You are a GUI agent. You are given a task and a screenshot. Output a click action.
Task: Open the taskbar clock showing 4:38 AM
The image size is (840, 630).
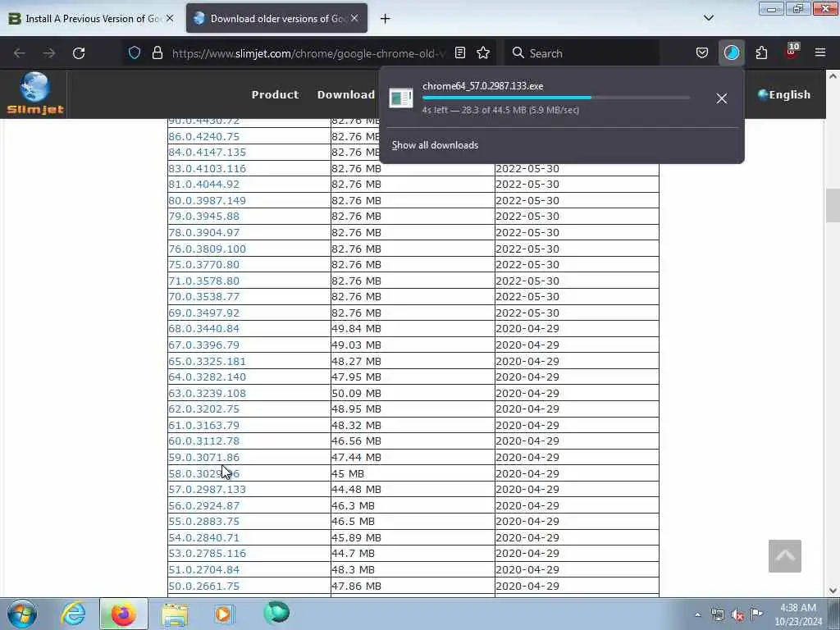pos(798,614)
